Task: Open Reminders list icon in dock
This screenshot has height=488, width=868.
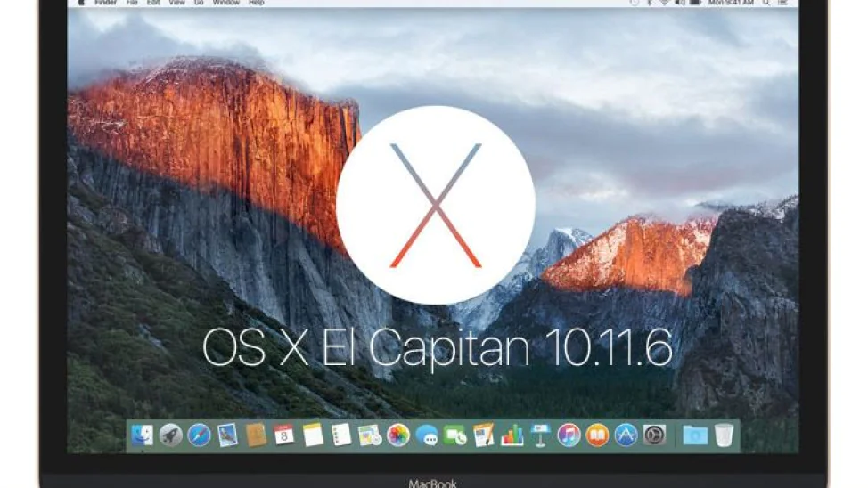Action: (341, 435)
